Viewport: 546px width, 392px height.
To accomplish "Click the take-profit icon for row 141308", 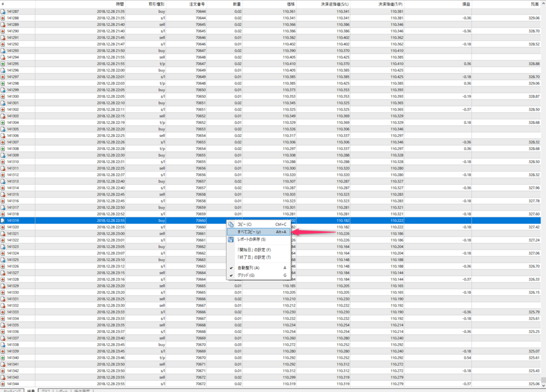I will (x=3, y=149).
